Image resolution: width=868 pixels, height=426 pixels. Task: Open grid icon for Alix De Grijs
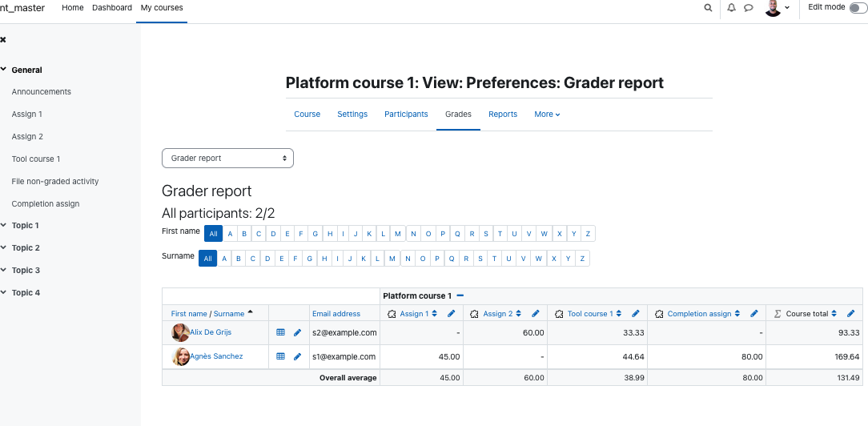coord(281,332)
